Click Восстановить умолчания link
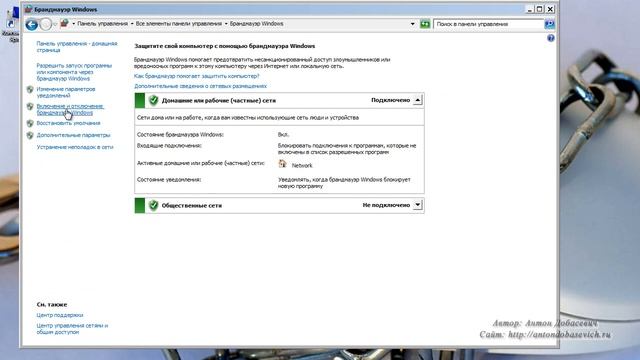The height and width of the screenshot is (360, 640). coord(69,123)
